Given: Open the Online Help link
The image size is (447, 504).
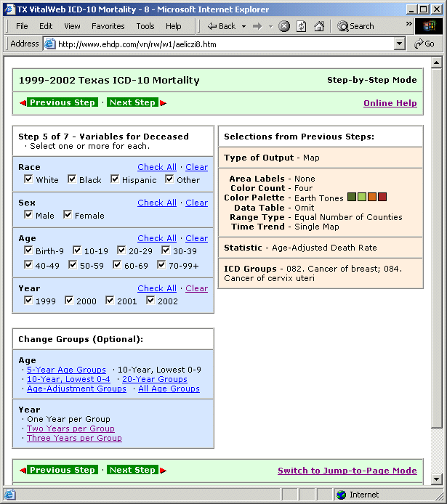Looking at the screenshot, I should (390, 103).
